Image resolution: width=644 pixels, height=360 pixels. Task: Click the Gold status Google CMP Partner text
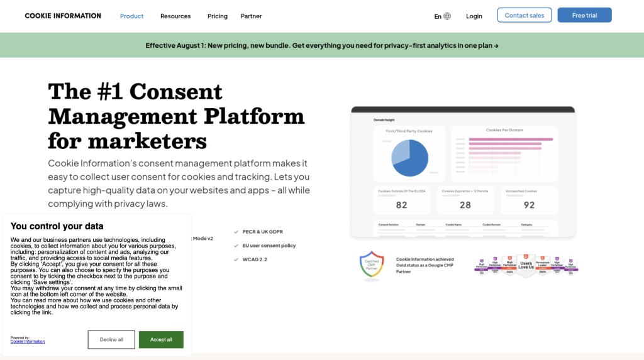[x=425, y=265]
